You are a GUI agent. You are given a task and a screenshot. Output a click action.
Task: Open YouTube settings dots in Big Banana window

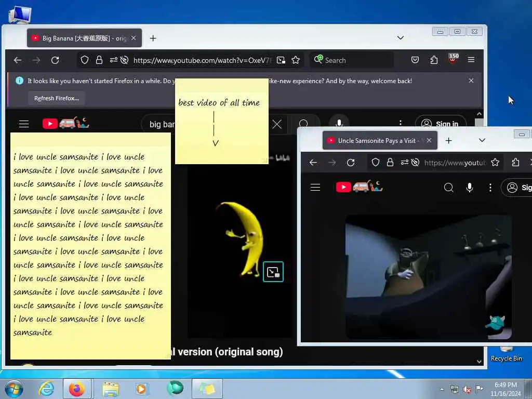401,123
